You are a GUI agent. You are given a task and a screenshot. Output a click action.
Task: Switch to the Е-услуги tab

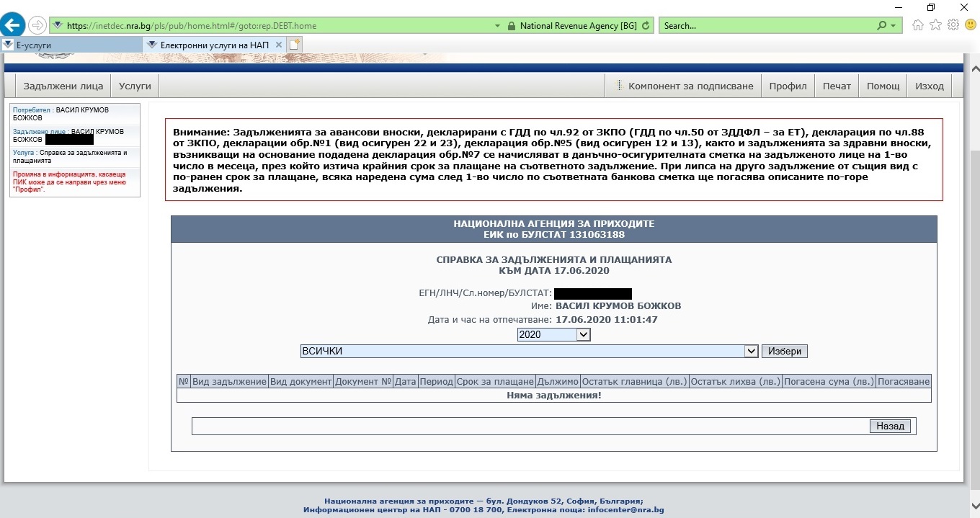pyautogui.click(x=72, y=45)
